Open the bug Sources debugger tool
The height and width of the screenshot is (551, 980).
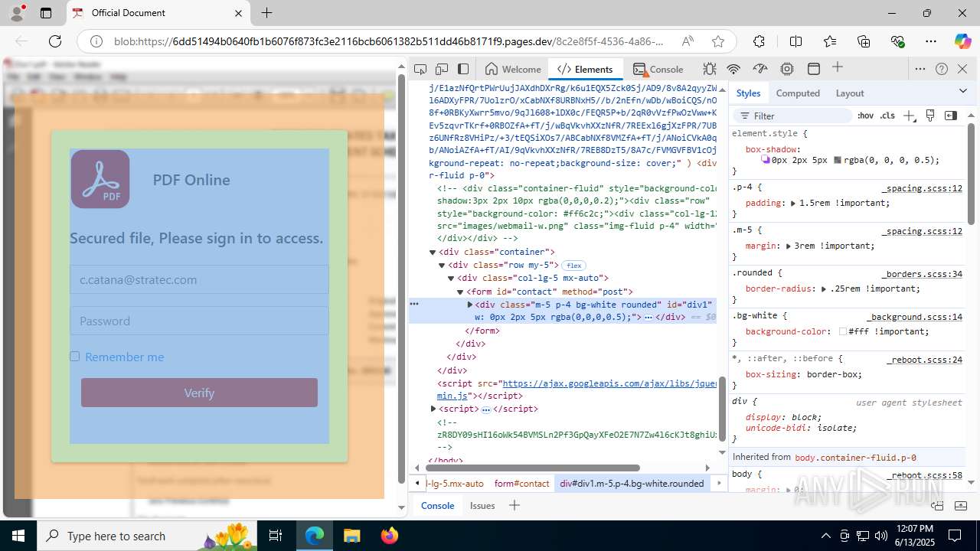pyautogui.click(x=710, y=69)
